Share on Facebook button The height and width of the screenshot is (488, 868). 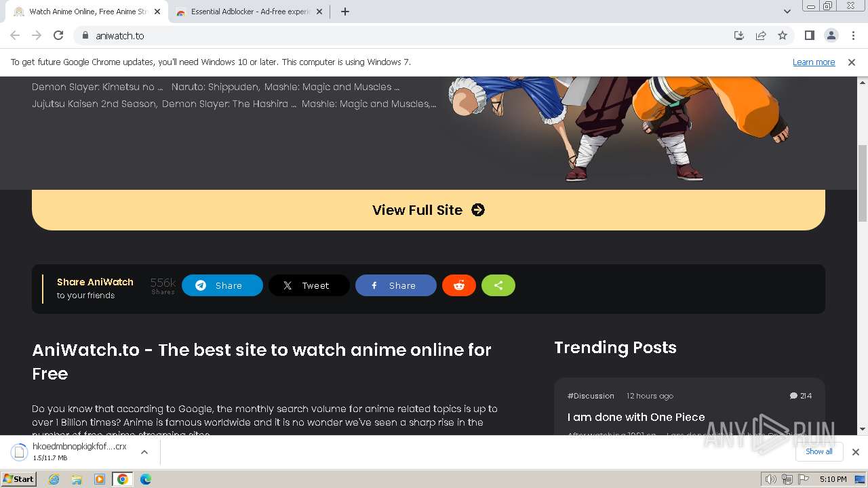coord(395,285)
